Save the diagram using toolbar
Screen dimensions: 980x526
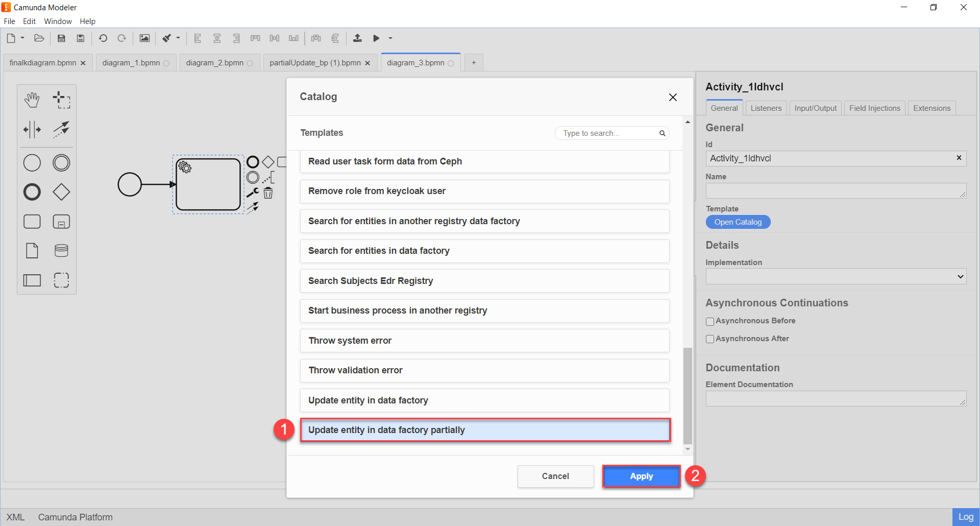(x=61, y=38)
